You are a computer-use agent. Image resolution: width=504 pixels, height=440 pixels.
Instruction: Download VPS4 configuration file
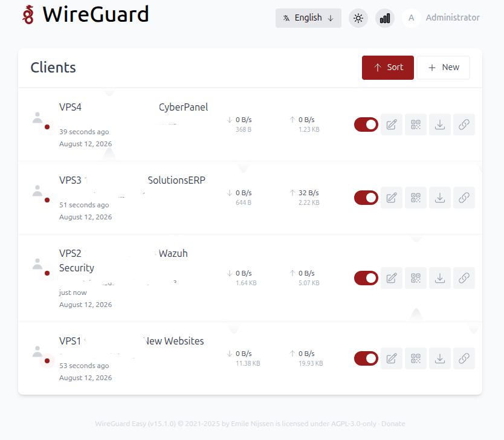[440, 125]
